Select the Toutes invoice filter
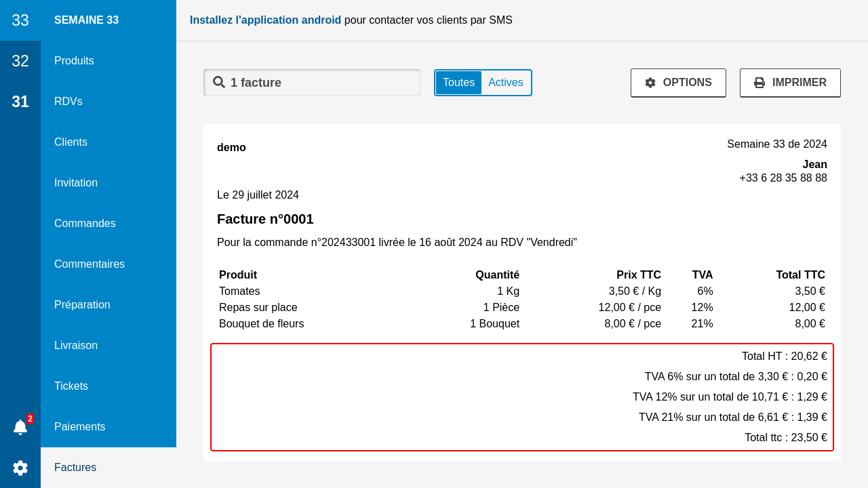 [458, 83]
